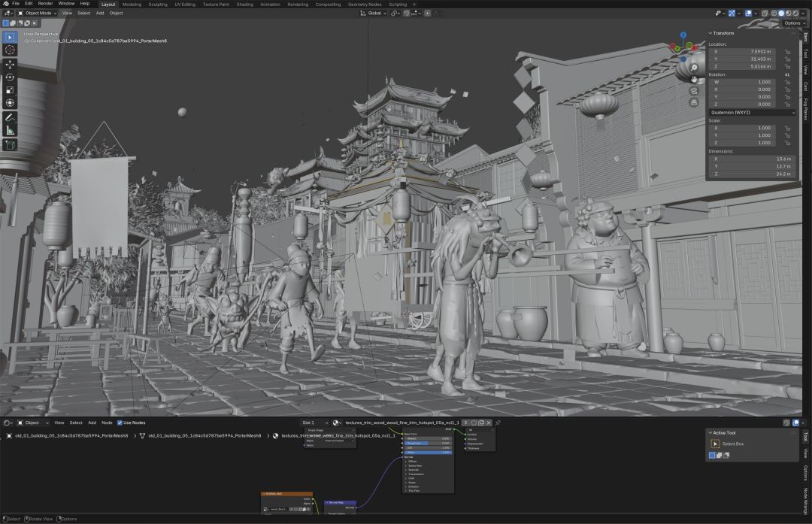The height and width of the screenshot is (524, 812).
Task: Toggle viewport overlays visibility
Action: tap(748, 14)
